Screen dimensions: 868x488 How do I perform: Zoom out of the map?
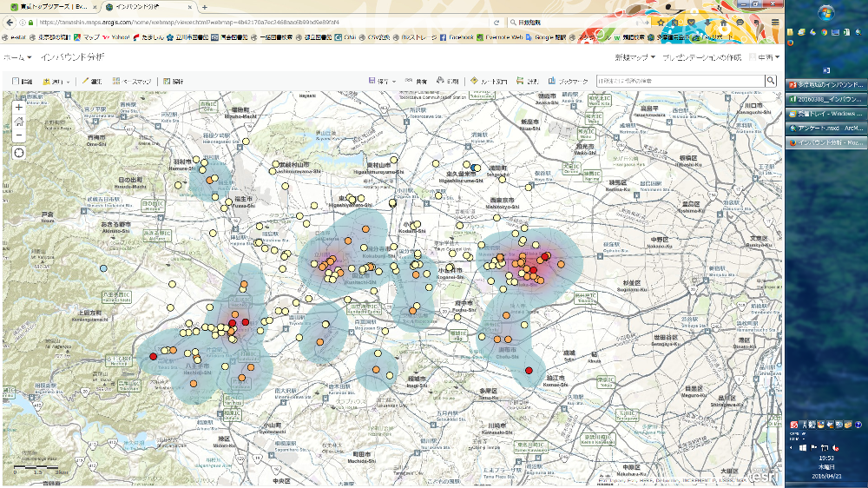(x=19, y=135)
